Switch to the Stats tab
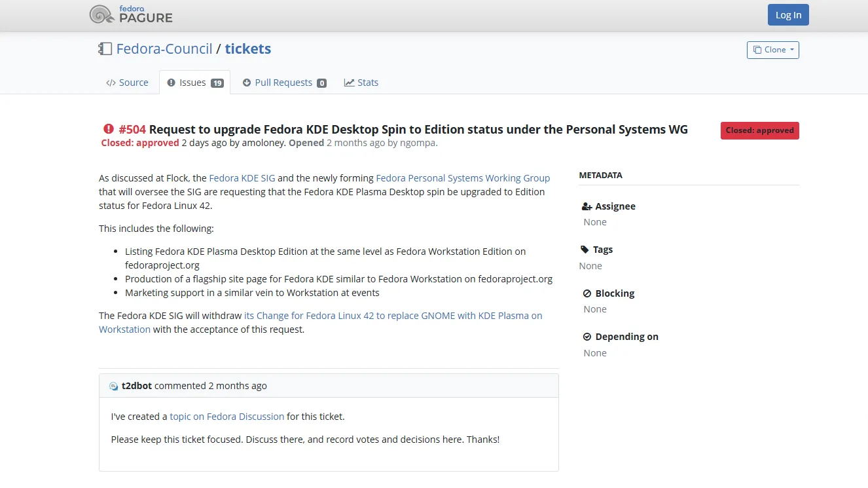The width and height of the screenshot is (868, 488). (x=361, y=83)
